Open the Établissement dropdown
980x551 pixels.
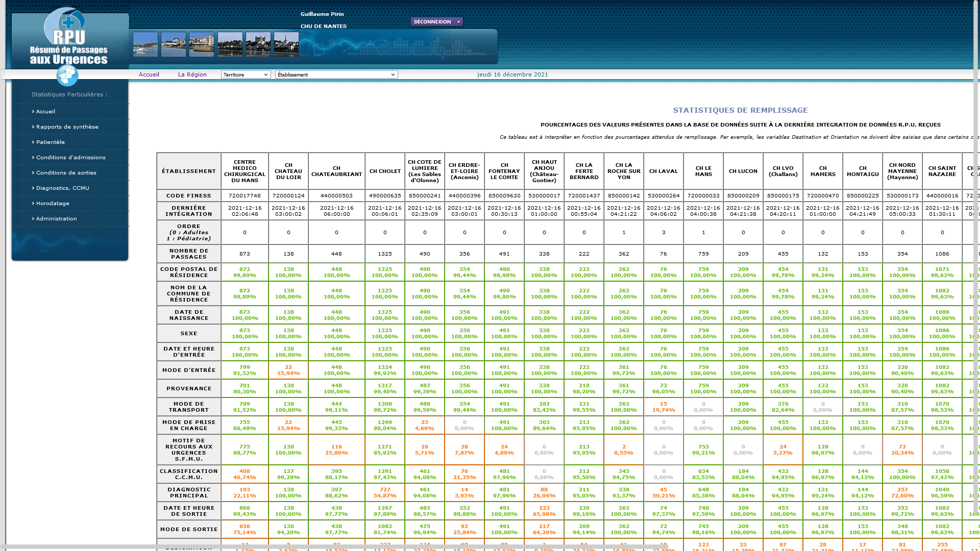[x=336, y=74]
